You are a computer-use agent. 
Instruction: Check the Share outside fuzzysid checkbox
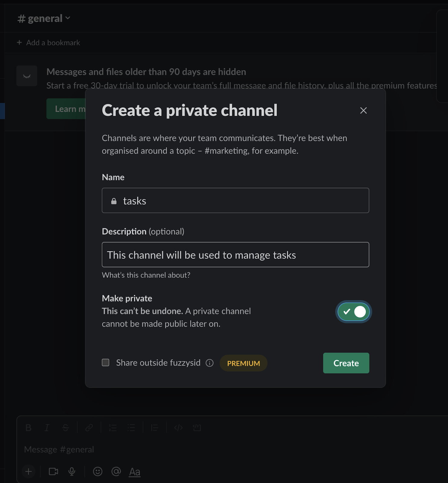tap(105, 363)
